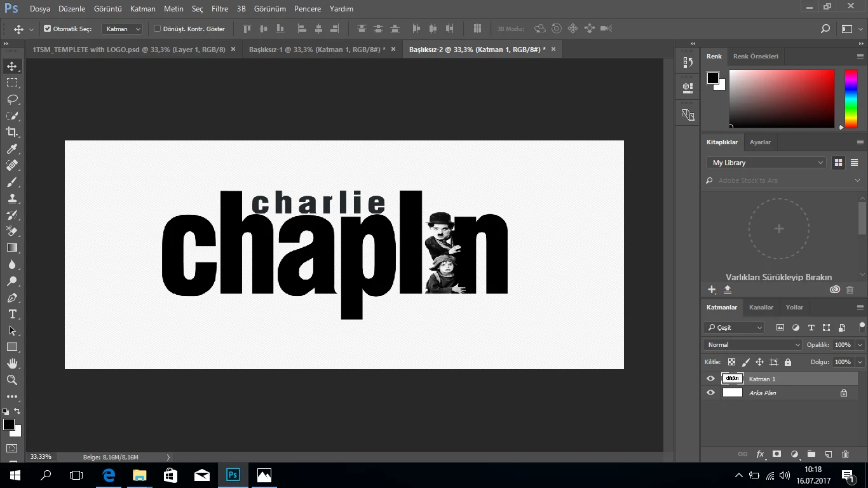Select the Eraser tool

pos(11,231)
